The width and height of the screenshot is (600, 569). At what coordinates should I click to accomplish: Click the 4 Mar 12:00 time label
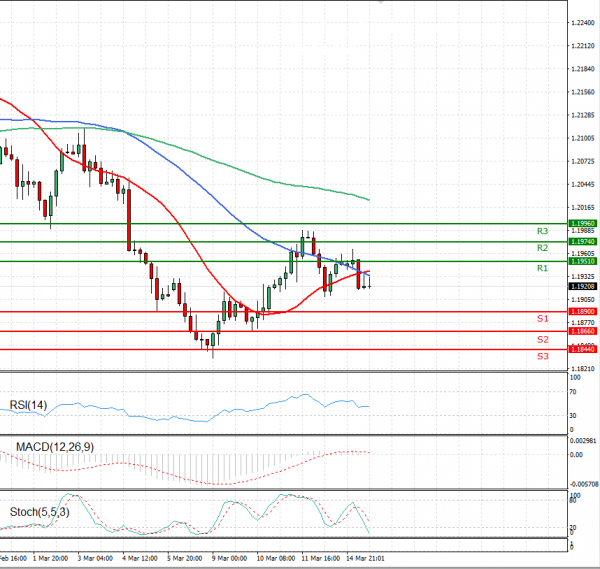tap(140, 558)
